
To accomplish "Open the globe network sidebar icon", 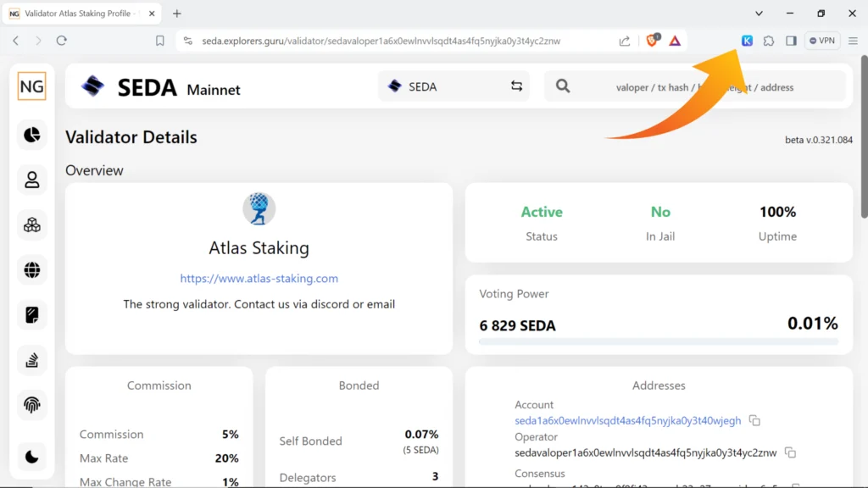I will (32, 270).
